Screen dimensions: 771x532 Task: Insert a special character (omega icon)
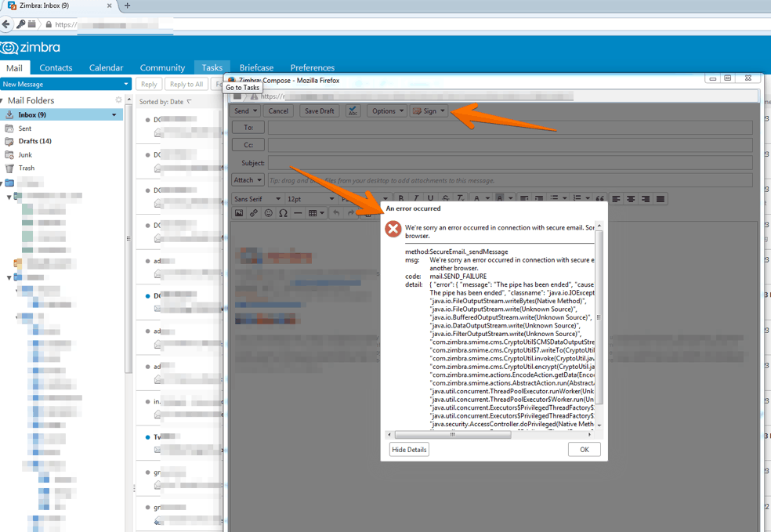click(283, 213)
